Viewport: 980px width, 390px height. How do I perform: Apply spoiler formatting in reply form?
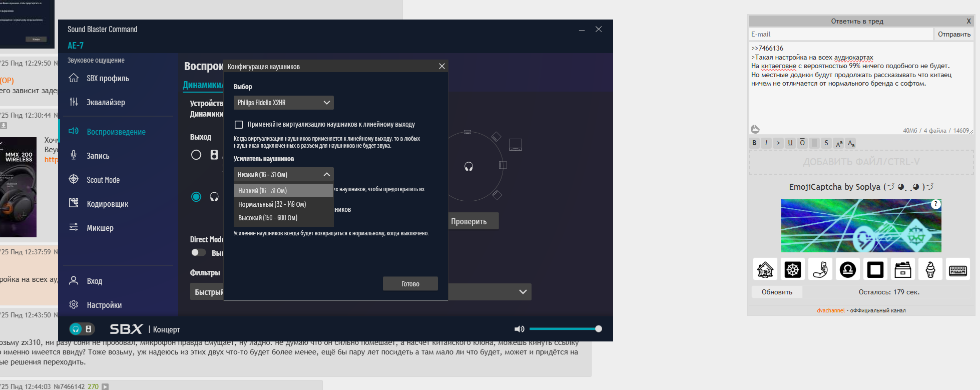point(814,143)
